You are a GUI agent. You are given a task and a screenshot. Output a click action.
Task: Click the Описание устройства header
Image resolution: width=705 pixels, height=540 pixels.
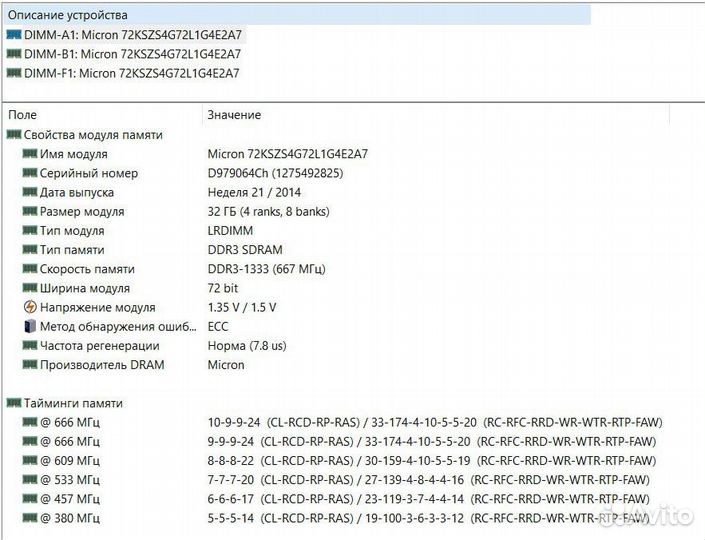pos(67,15)
